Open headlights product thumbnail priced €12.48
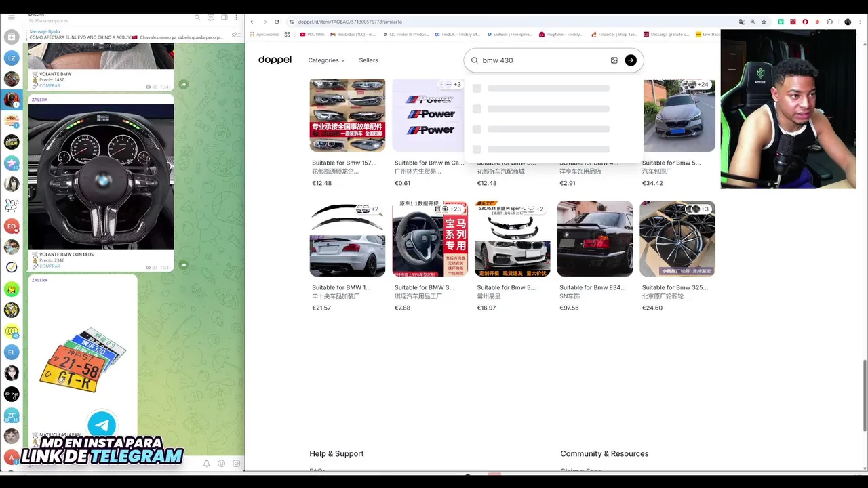This screenshot has width=868, height=488. 347,115
